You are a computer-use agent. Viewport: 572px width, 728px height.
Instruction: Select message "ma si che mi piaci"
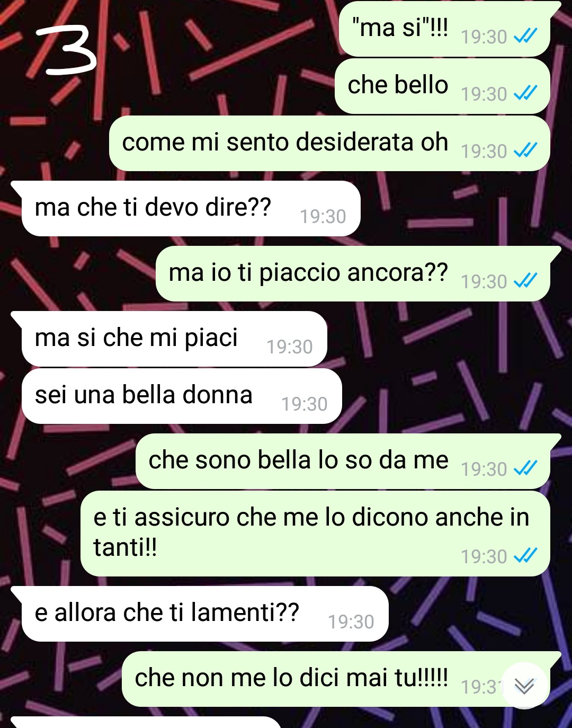174,339
